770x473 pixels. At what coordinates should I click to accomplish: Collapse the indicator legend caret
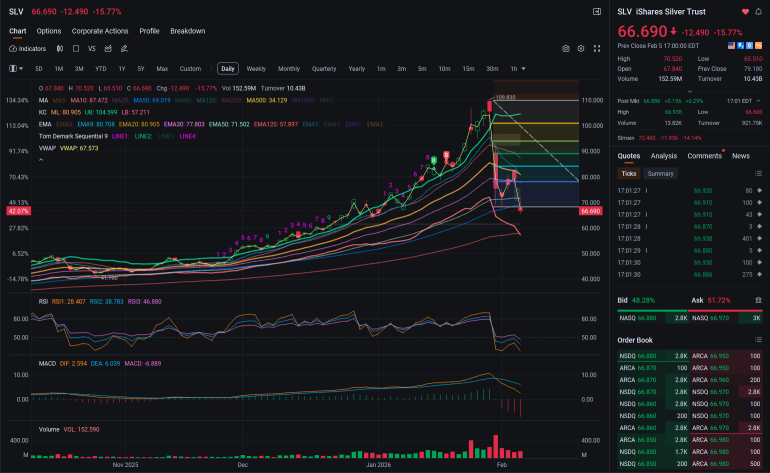coord(41,160)
